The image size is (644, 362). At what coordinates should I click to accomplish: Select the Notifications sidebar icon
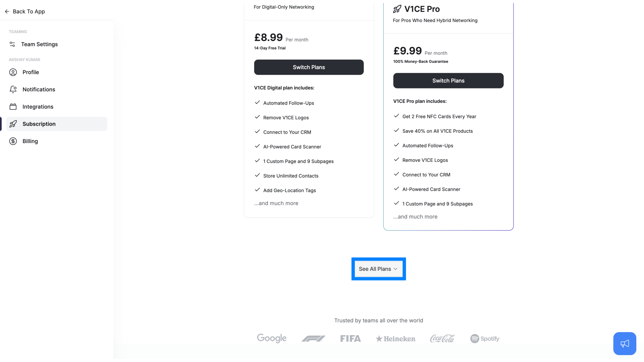(13, 89)
